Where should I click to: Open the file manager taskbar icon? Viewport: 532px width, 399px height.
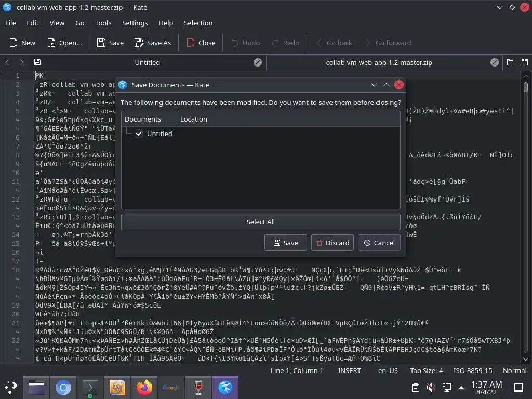point(36,388)
